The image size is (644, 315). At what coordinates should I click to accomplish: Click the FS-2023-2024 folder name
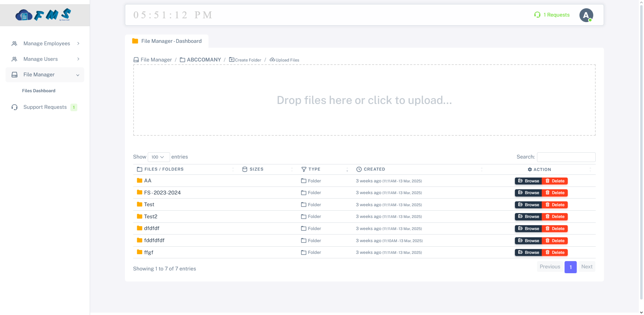pos(163,193)
